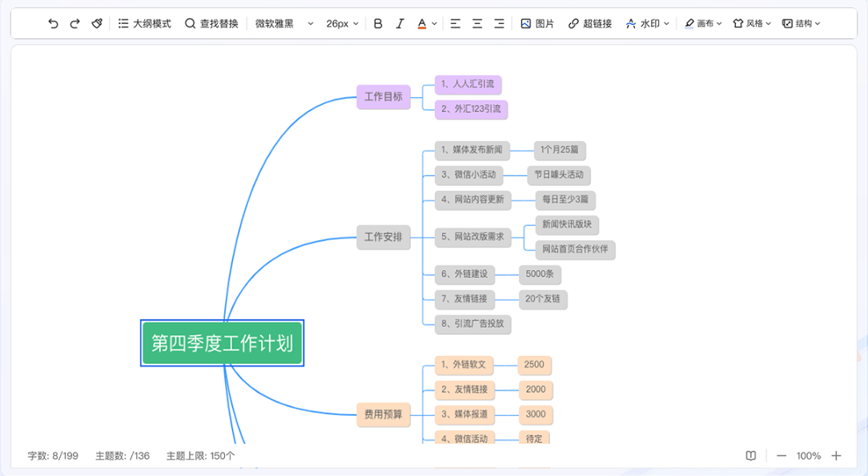Image resolution: width=868 pixels, height=476 pixels.
Task: Insert a 超链接 hyperlink
Action: (590, 24)
